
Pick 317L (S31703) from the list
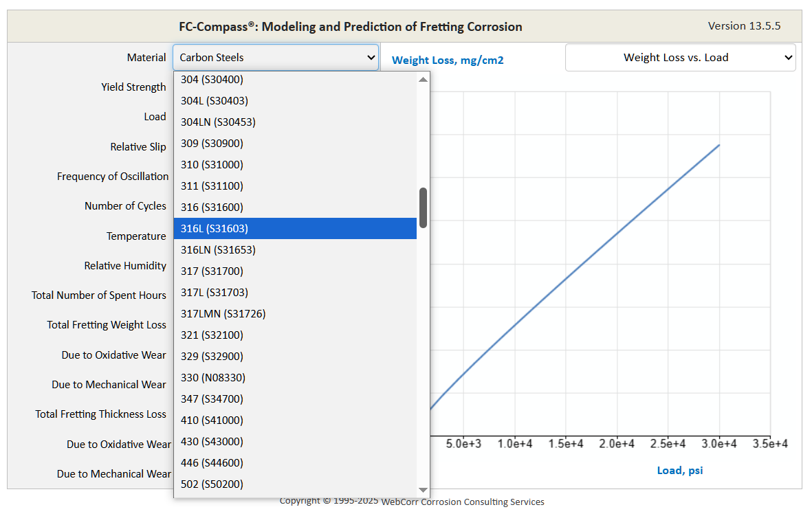coord(295,293)
